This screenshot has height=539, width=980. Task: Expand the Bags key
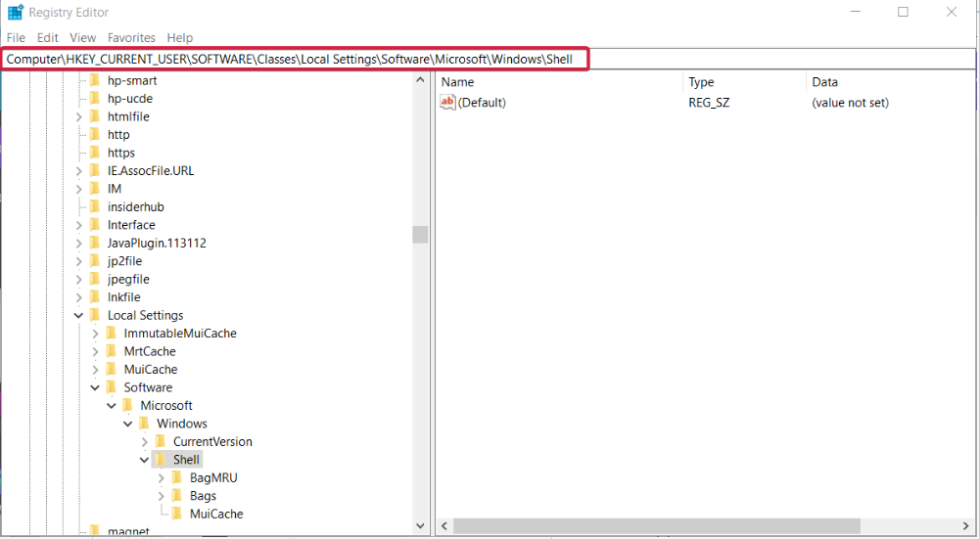point(162,497)
